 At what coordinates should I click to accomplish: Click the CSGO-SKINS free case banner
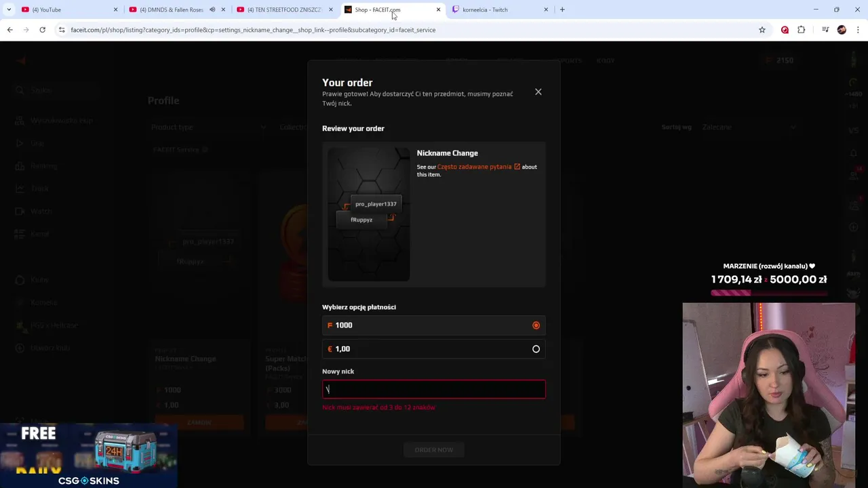tap(89, 455)
